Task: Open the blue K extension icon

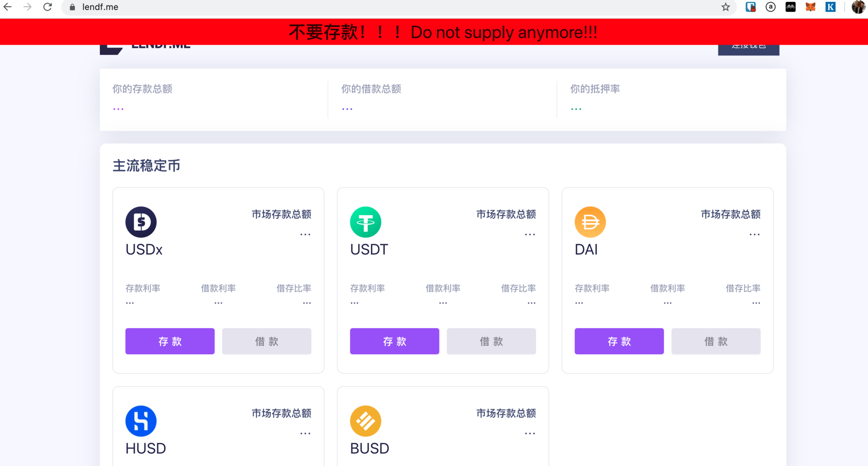Action: tap(830, 7)
